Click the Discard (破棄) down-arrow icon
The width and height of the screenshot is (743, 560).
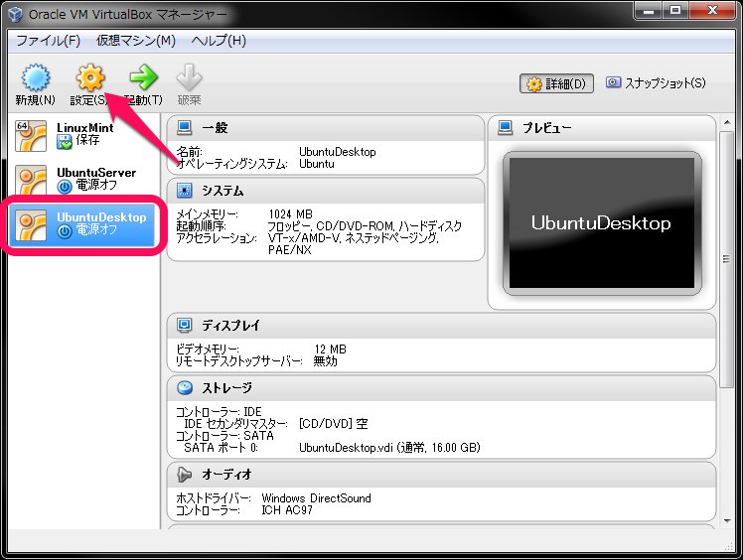[x=189, y=77]
